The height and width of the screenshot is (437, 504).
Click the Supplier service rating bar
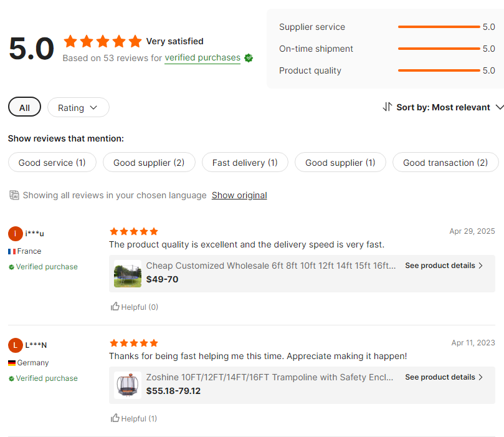coord(439,27)
